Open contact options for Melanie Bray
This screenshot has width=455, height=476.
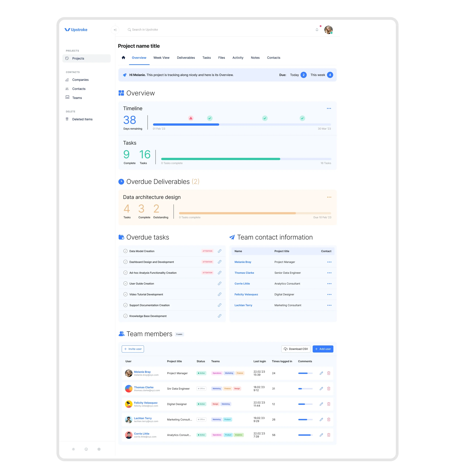[x=329, y=262]
